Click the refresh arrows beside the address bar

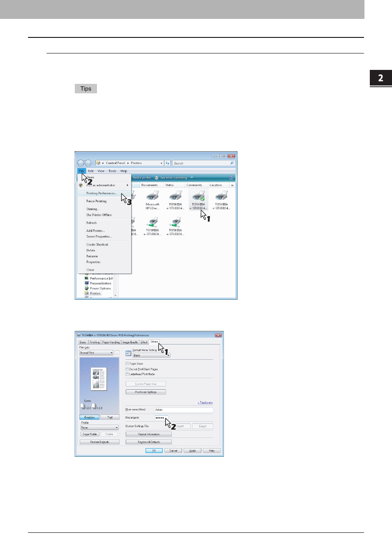pyautogui.click(x=168, y=163)
